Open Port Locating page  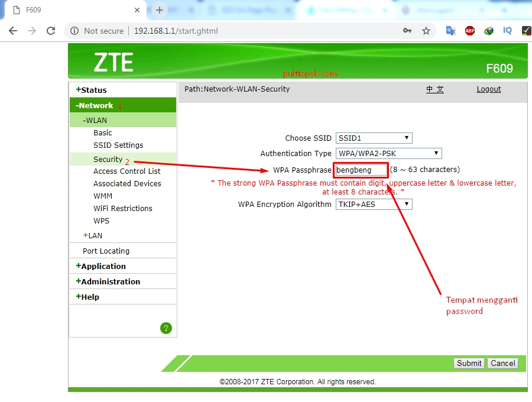[106, 251]
